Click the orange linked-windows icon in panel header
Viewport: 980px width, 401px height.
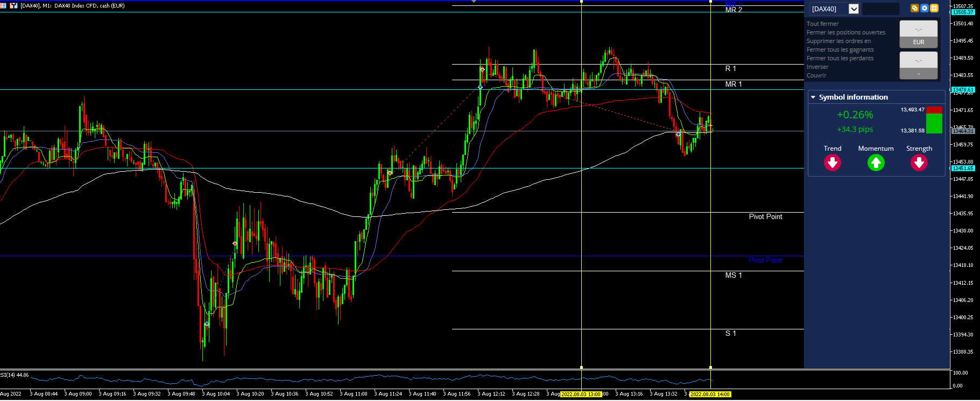pos(914,8)
